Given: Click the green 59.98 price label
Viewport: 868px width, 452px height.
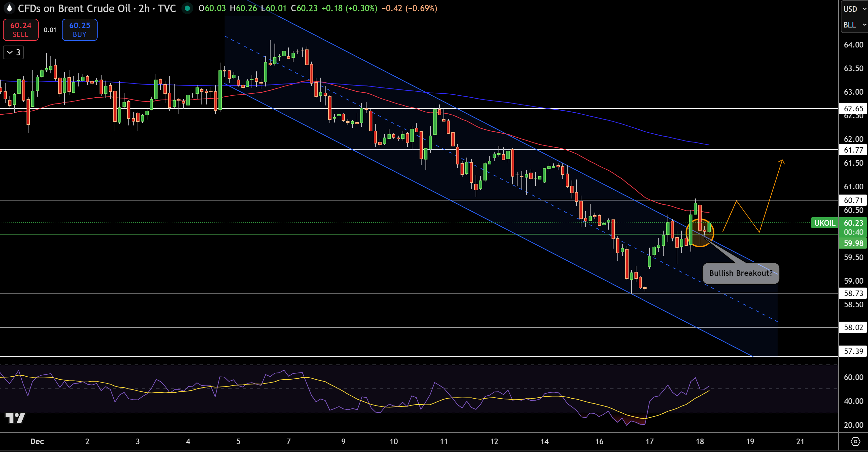Looking at the screenshot, I should [x=853, y=243].
